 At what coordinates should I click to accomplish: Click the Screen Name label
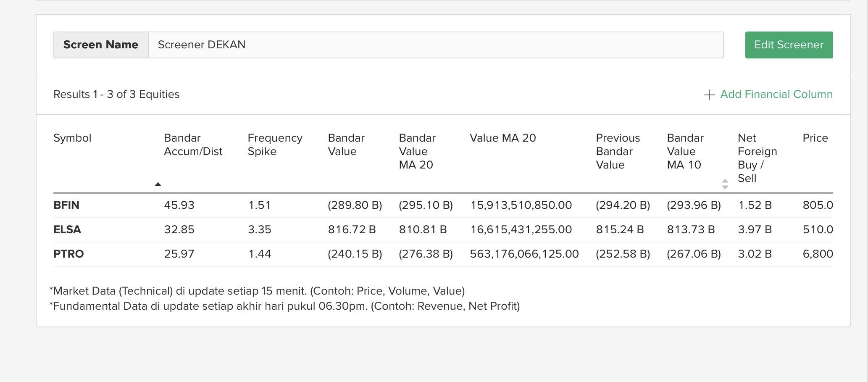pos(101,45)
